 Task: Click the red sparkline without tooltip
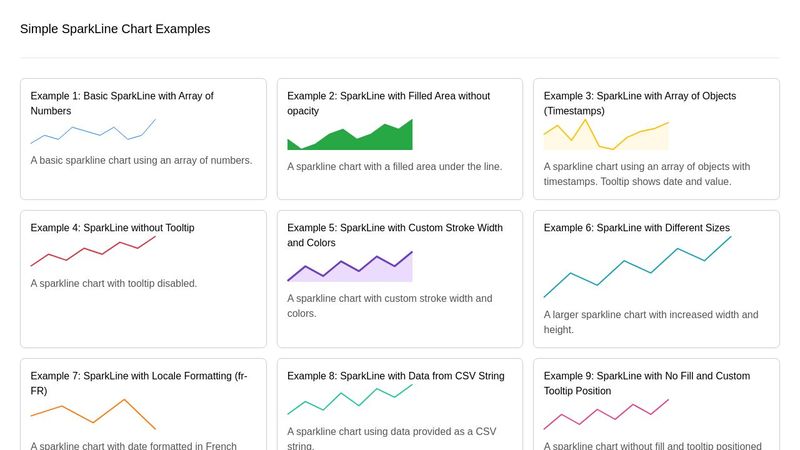click(x=93, y=251)
